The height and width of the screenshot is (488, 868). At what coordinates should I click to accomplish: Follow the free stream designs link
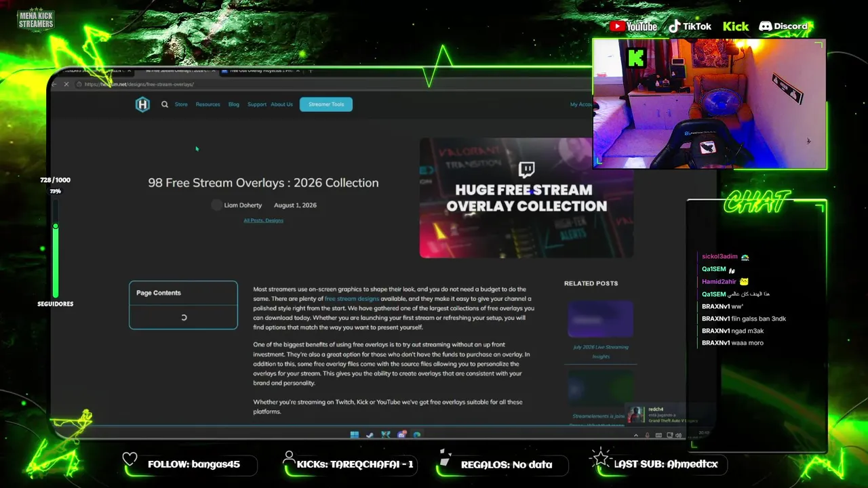352,299
